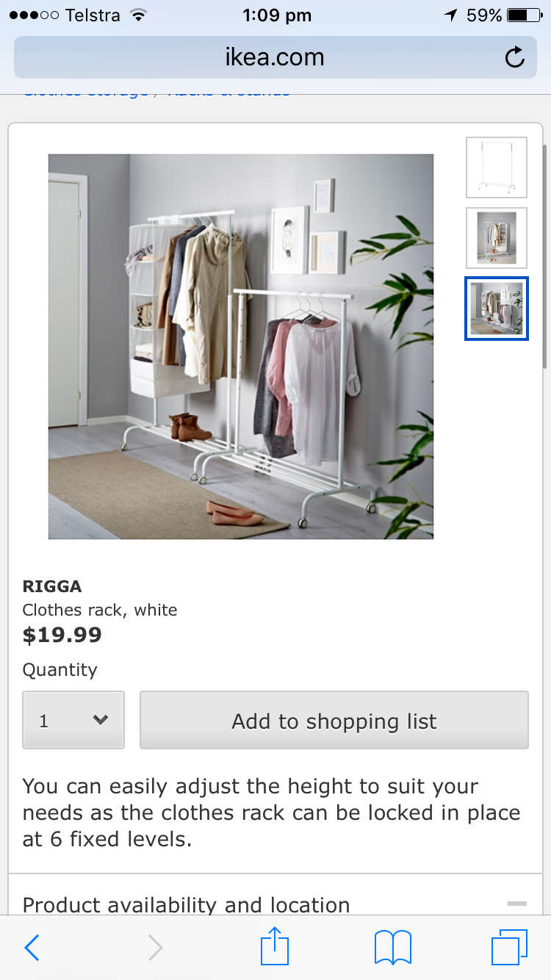
Task: Collapse Product availability and location section
Action: [x=517, y=904]
